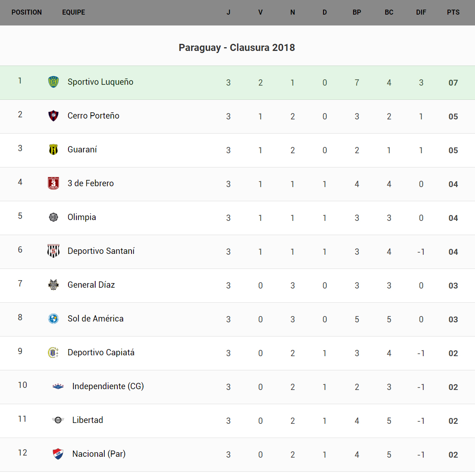Click the Guaraní club crest

pyautogui.click(x=53, y=149)
